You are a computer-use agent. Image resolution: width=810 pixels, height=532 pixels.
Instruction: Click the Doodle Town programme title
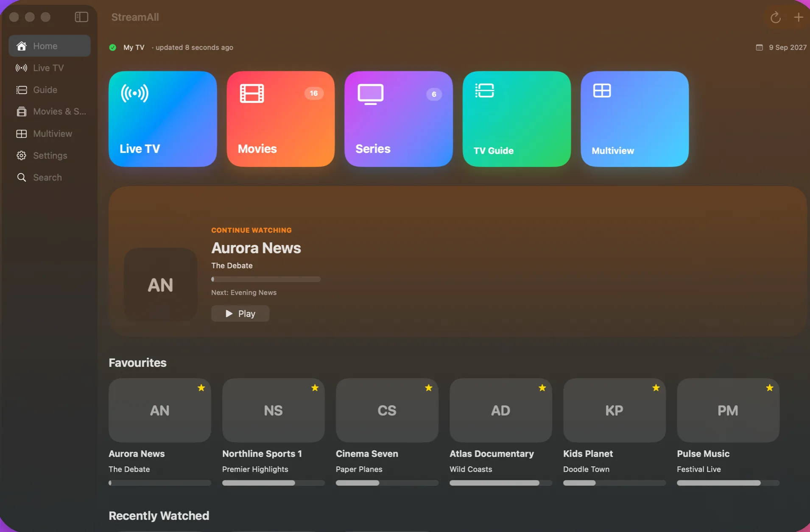586,469
